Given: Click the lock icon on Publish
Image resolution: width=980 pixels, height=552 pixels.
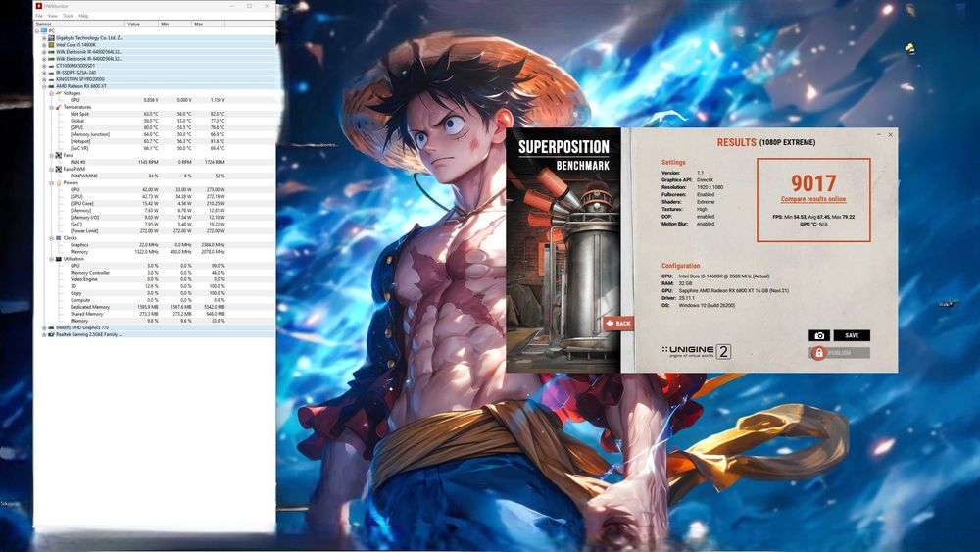Looking at the screenshot, I should click(x=818, y=353).
